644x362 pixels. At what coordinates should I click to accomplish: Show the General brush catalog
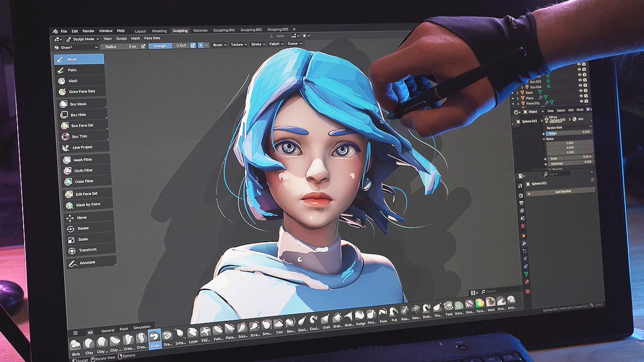pyautogui.click(x=108, y=330)
